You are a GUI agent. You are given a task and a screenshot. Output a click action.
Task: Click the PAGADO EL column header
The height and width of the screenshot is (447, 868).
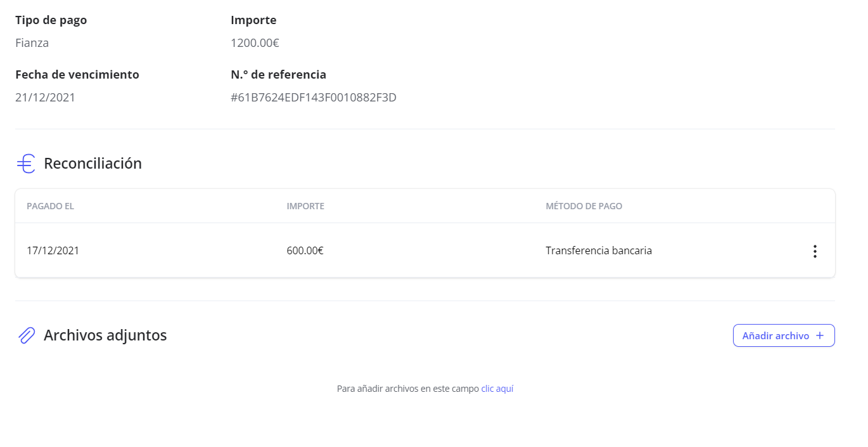click(51, 206)
